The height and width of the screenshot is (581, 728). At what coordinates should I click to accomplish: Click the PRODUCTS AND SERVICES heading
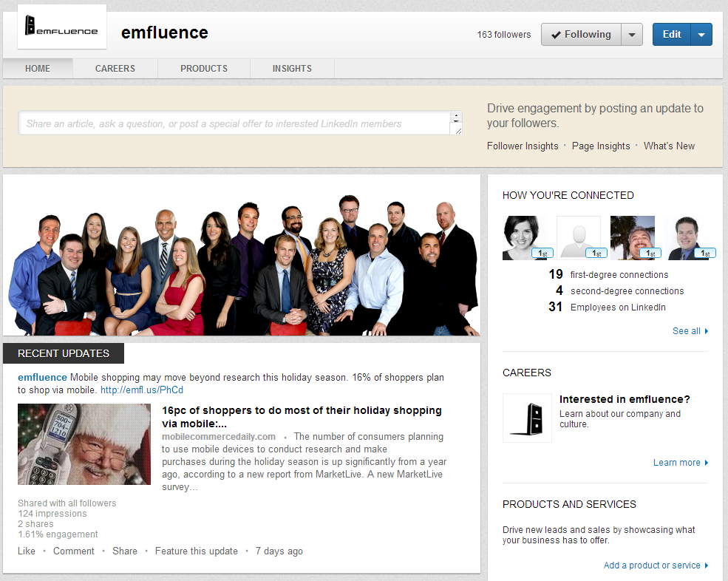coord(569,504)
